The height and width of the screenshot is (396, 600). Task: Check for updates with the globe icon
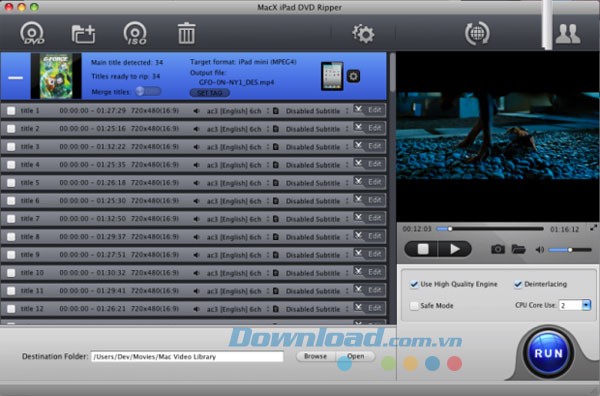click(x=477, y=33)
